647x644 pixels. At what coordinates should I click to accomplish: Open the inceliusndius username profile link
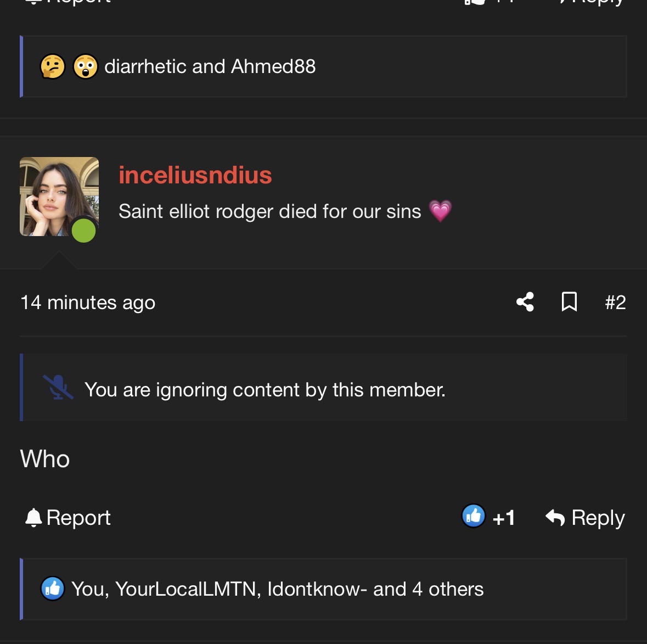point(195,175)
